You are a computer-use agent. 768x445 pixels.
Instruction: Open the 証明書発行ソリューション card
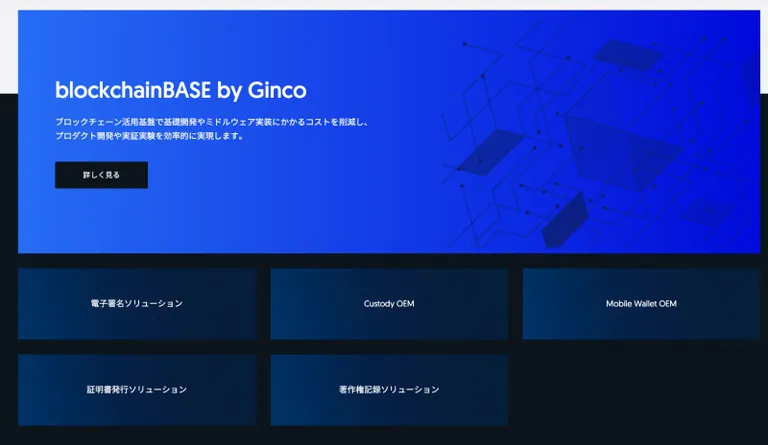(x=137, y=390)
